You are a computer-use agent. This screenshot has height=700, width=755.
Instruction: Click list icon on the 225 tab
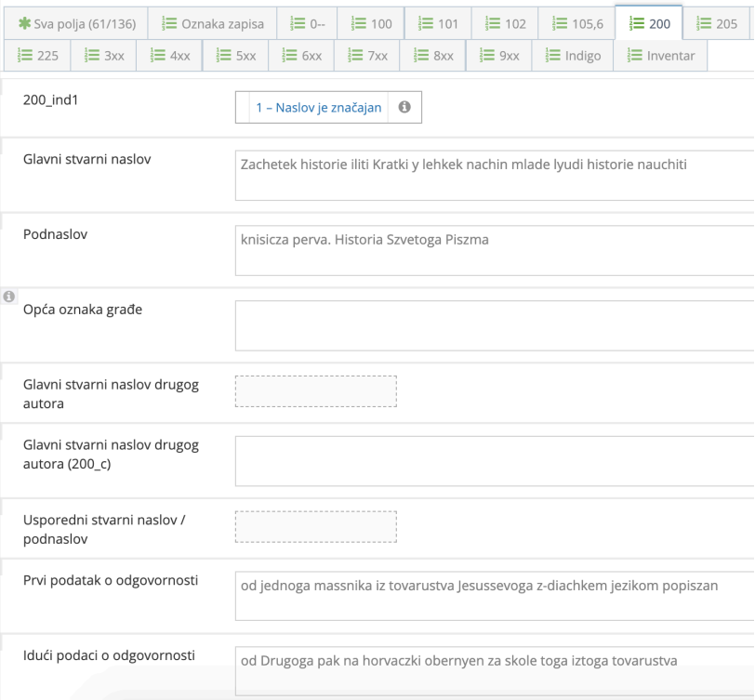point(25,56)
